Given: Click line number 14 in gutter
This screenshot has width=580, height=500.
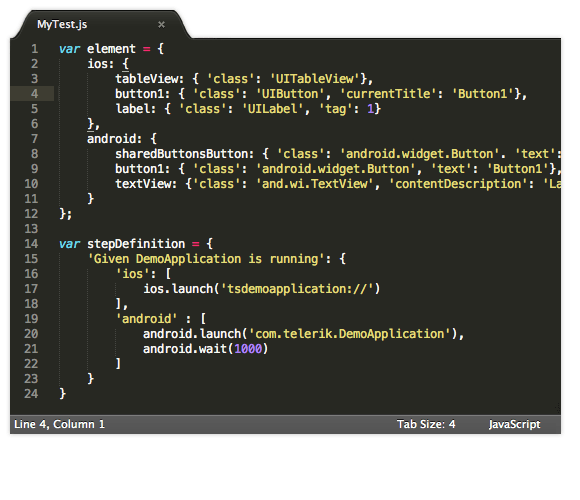Looking at the screenshot, I should (31, 244).
